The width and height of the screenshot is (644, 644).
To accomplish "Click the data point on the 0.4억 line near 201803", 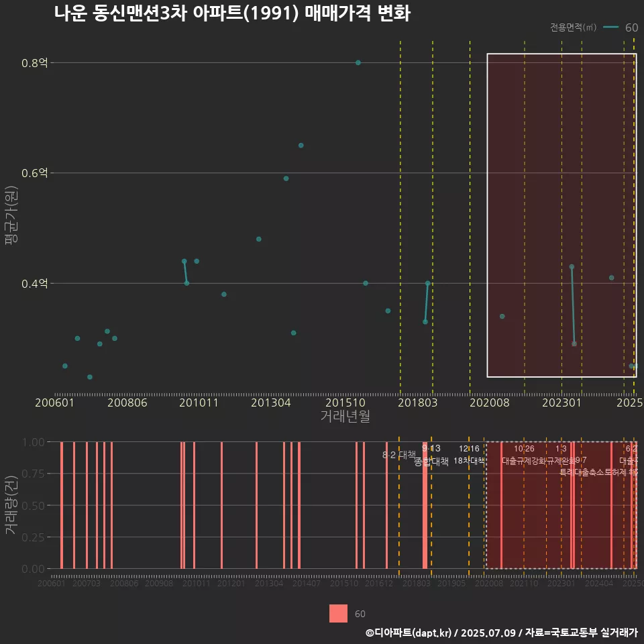I will [427, 283].
